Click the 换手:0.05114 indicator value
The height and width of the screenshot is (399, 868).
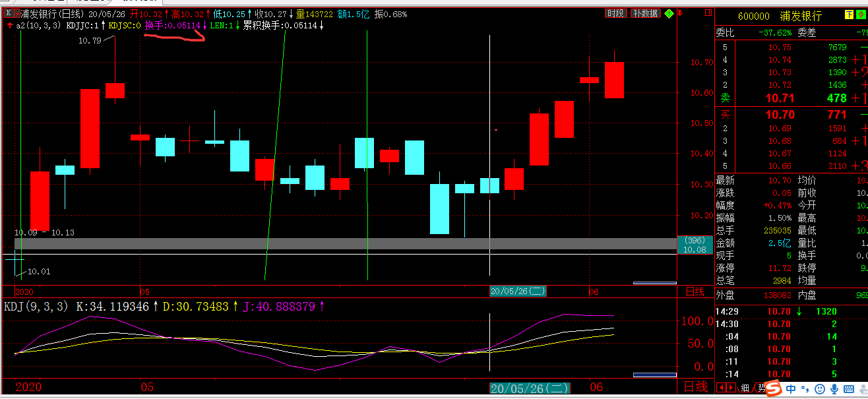[x=171, y=25]
